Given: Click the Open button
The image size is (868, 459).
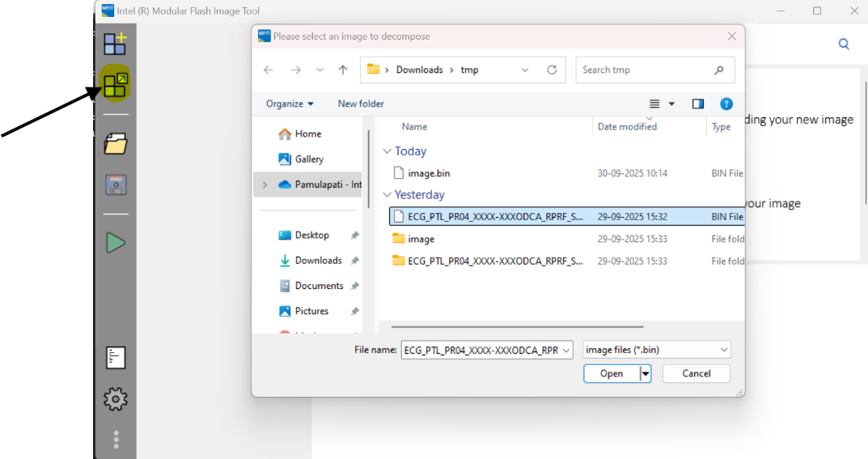Looking at the screenshot, I should coord(611,373).
